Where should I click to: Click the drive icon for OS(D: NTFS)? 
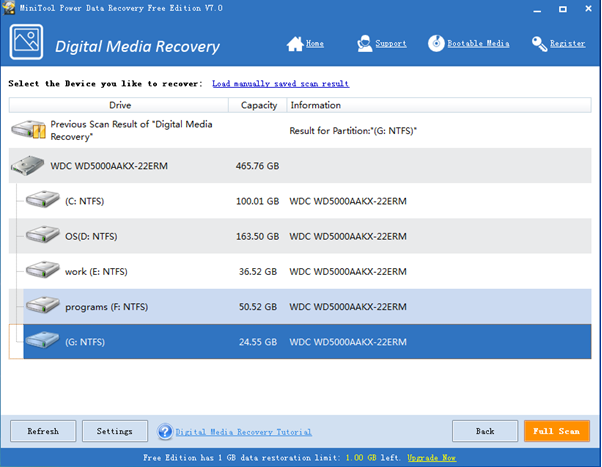pyautogui.click(x=43, y=235)
